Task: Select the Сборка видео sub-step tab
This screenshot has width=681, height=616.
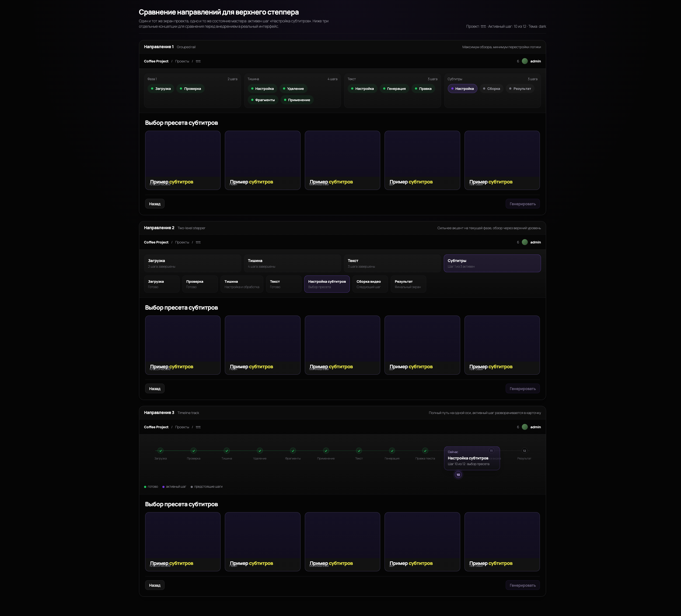Action: click(370, 284)
